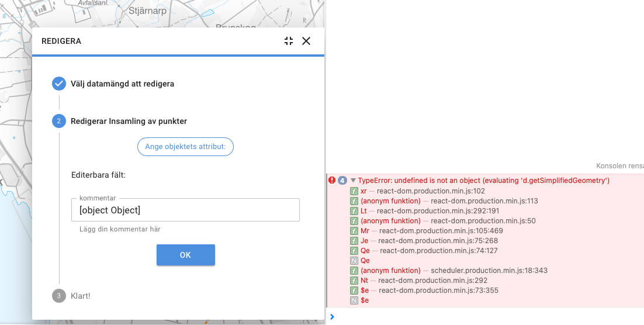The width and height of the screenshot is (644, 325).
Task: Click the console prompt arrow
Action: click(333, 317)
